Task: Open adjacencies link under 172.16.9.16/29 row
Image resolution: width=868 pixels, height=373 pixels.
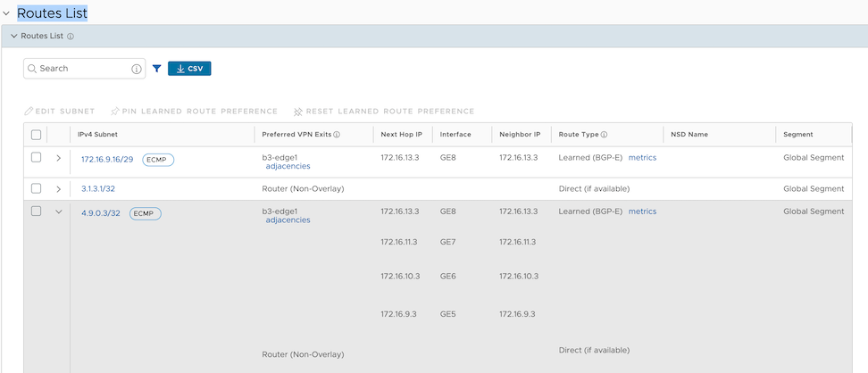Action: click(288, 167)
